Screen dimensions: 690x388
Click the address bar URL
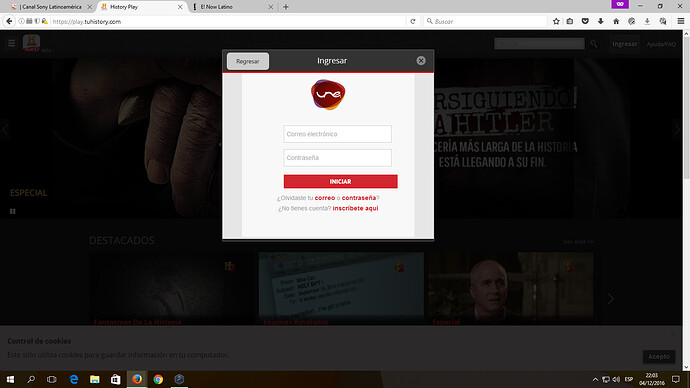(87, 22)
